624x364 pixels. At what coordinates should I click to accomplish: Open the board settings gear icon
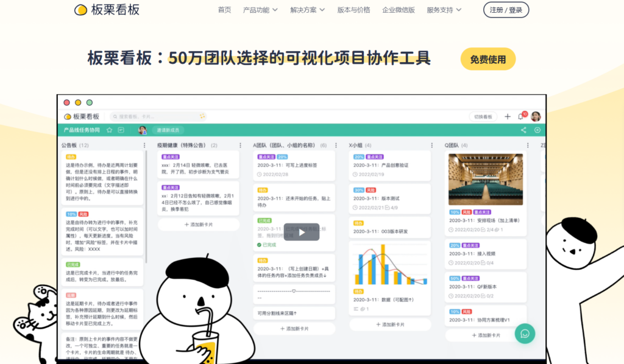coord(537,130)
